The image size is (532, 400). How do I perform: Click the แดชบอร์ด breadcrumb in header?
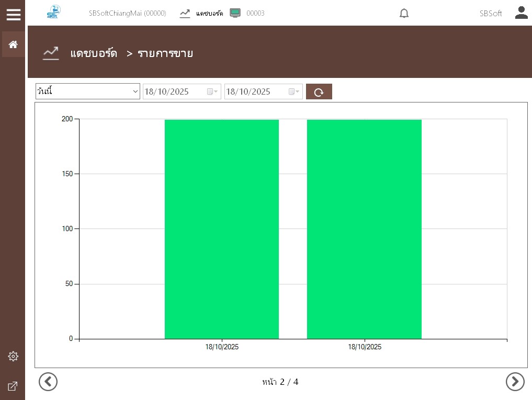point(94,53)
